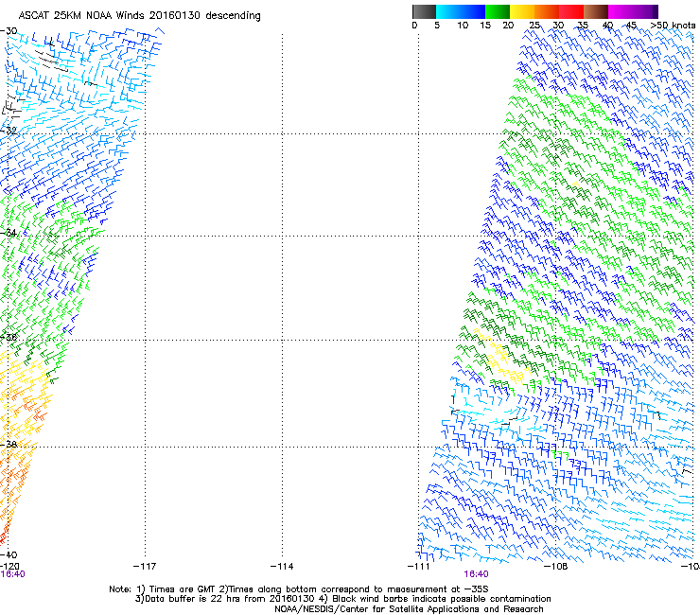Click the green 15-20 knots color bar segment
Screen dimensions: 700x615
498,11
